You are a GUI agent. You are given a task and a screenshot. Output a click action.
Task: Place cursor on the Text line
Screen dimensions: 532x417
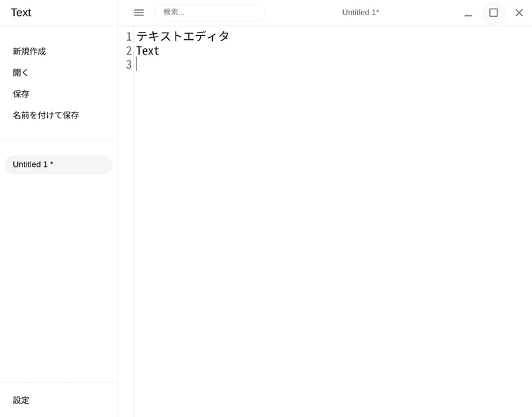pyautogui.click(x=147, y=51)
